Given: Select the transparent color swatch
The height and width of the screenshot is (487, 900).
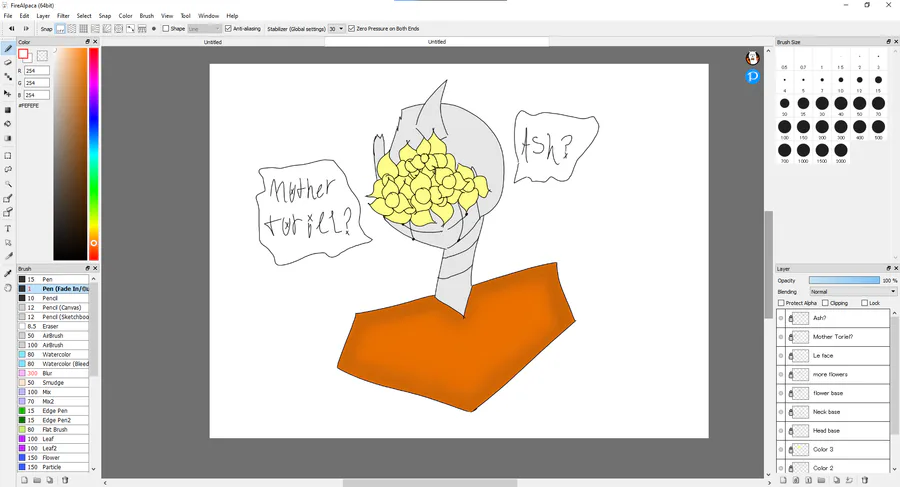Looking at the screenshot, I should click(x=42, y=56).
